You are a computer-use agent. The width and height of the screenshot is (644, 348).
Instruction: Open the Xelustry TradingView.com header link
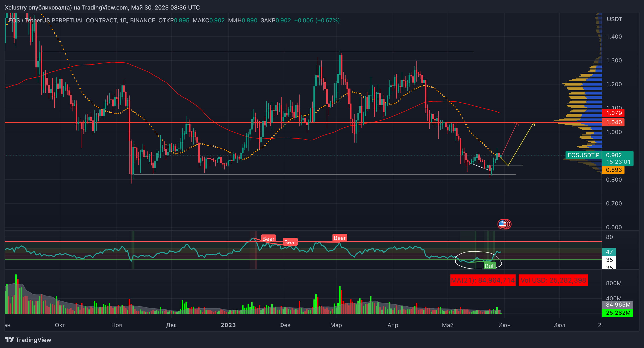click(102, 8)
